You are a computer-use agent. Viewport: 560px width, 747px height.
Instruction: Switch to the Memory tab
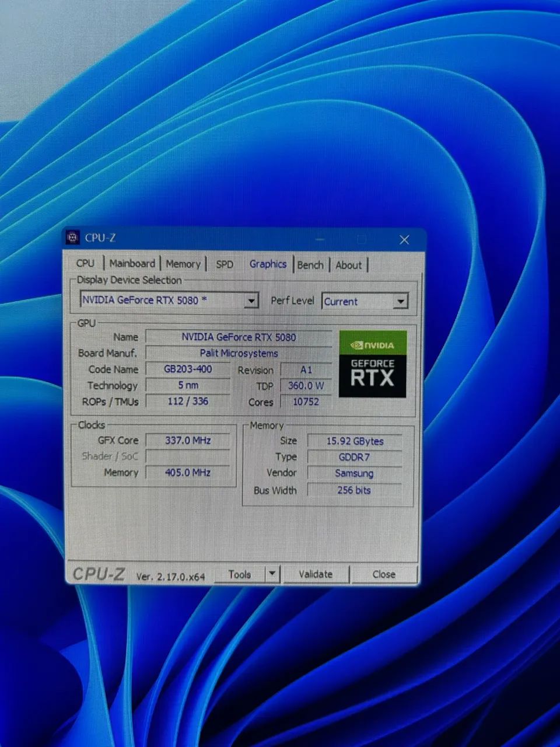(183, 264)
